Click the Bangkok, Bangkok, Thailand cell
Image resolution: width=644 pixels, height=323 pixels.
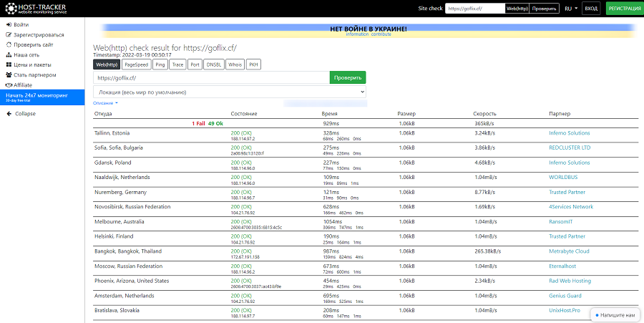pyautogui.click(x=128, y=251)
